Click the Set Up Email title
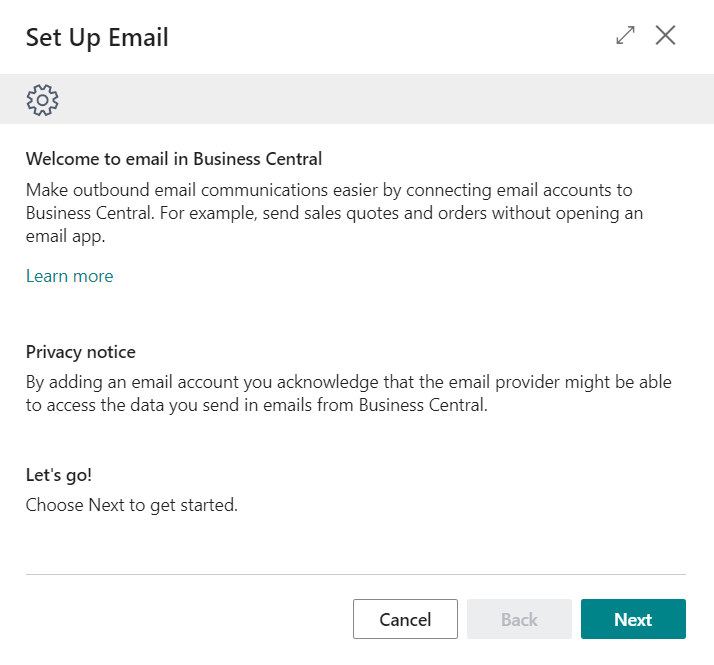Screen dimensions: 714x665 pyautogui.click(x=97, y=38)
